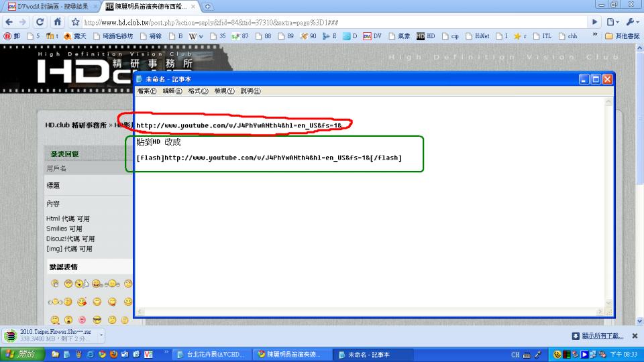Open the ITL bookmark
Viewport: 644px width, 362px height.
coord(542,36)
